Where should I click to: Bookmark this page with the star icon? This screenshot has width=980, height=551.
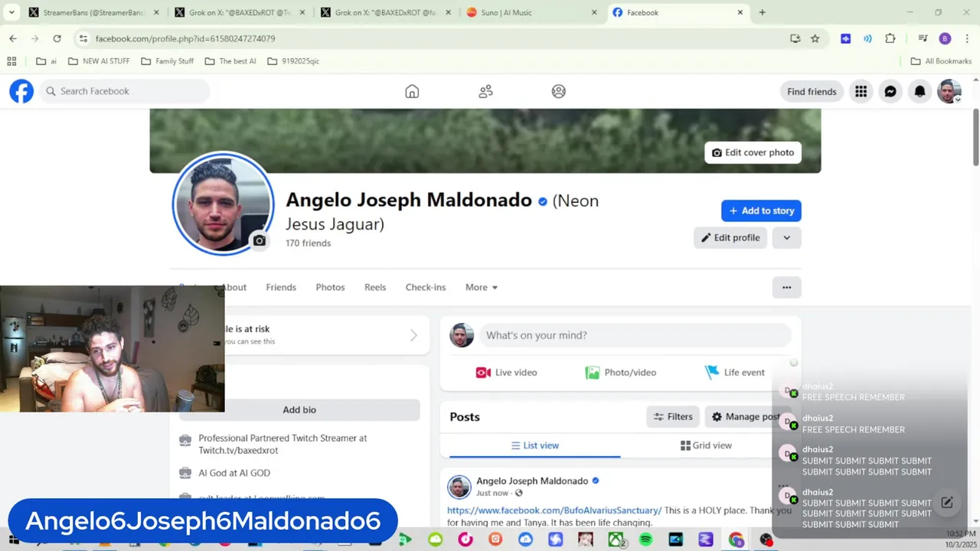point(815,38)
